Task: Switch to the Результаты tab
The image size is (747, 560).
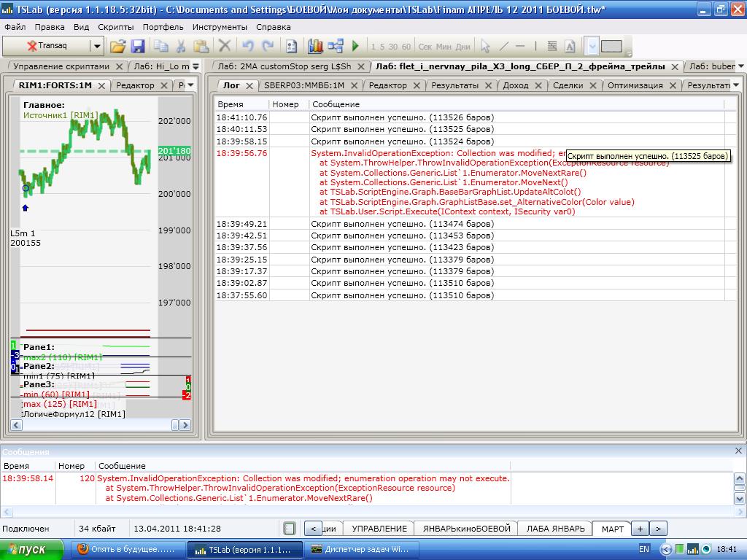Action: 454,85
